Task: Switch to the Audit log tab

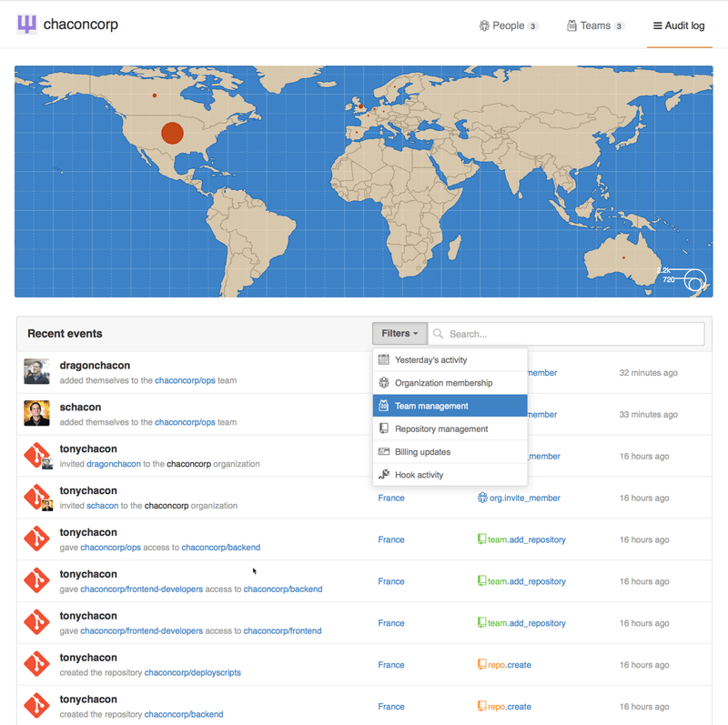Action: tap(679, 25)
